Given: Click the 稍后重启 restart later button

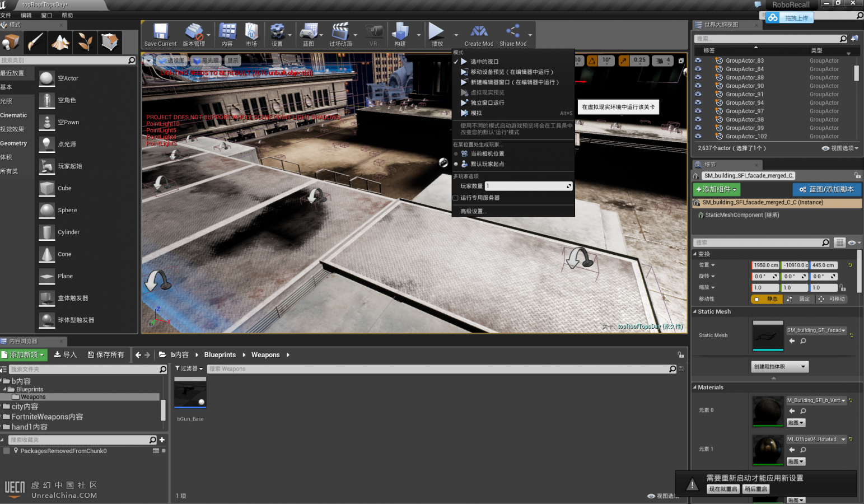Looking at the screenshot, I should (756, 489).
